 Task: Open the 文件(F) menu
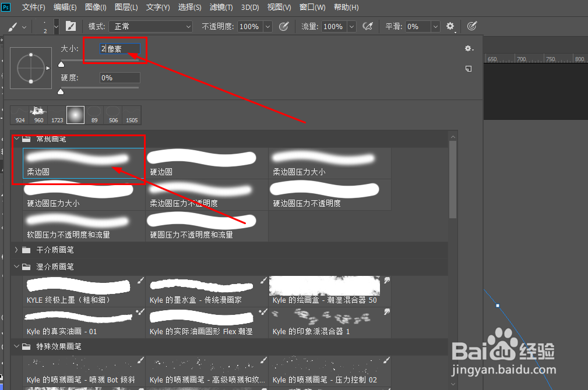(33, 7)
